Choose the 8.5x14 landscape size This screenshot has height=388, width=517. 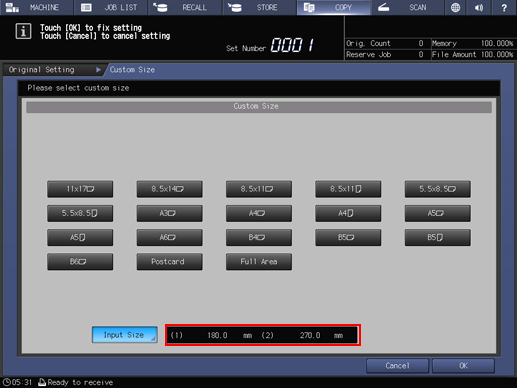[x=169, y=189]
